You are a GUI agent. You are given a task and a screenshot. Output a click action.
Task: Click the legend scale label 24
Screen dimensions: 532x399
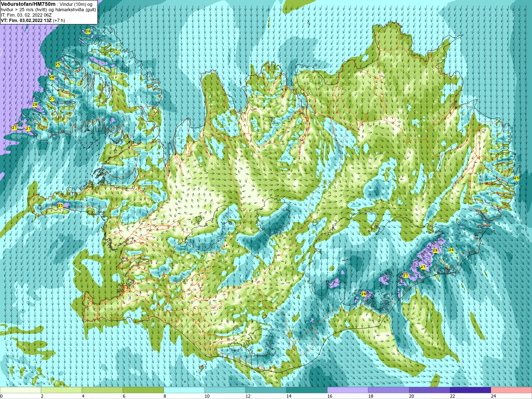click(493, 396)
